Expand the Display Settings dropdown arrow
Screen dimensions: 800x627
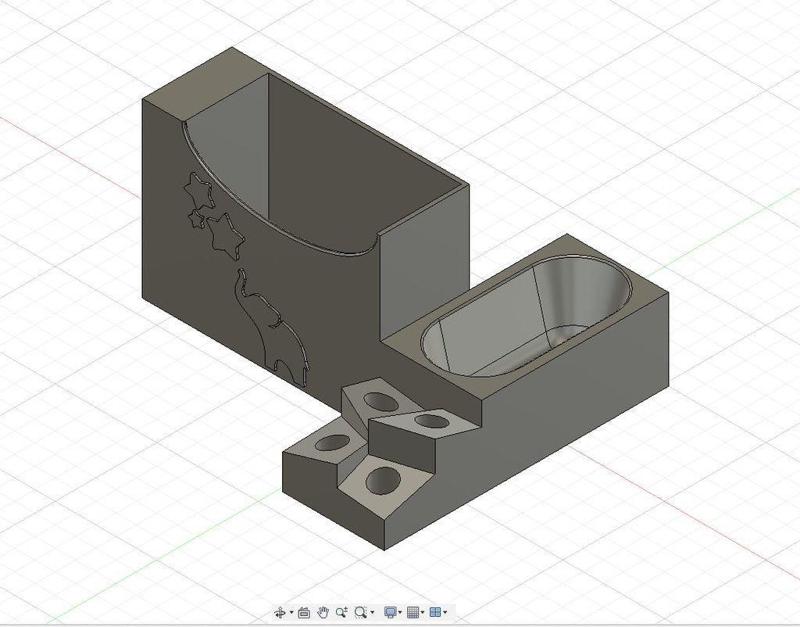[401, 613]
